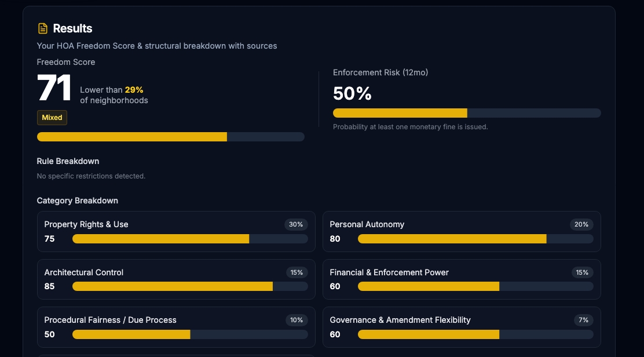Click the Results document icon
This screenshot has width=644, height=357.
tap(42, 28)
